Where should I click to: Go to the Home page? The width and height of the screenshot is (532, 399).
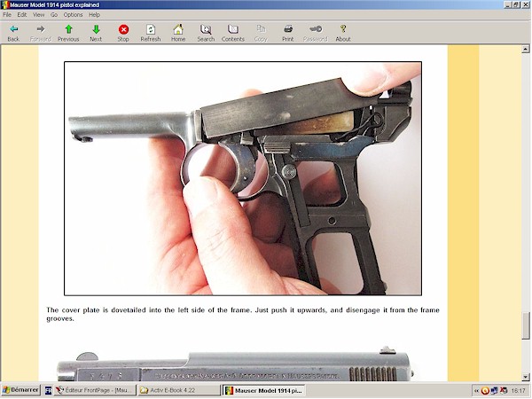click(x=178, y=33)
